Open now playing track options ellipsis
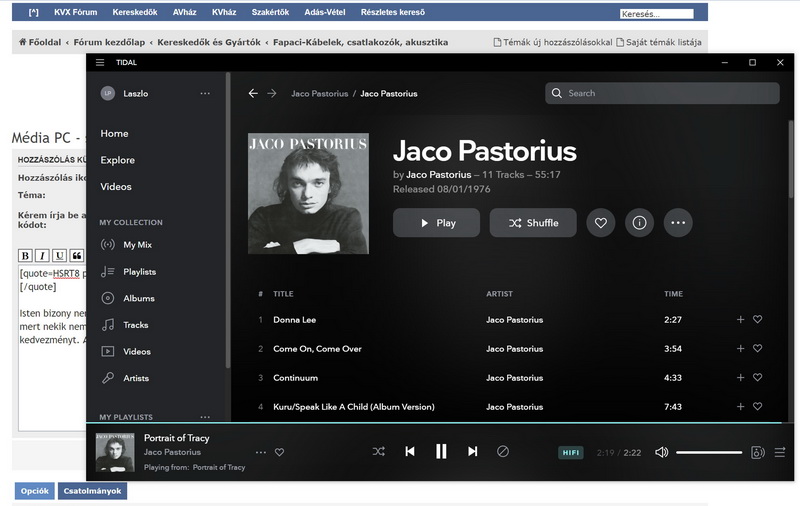This screenshot has height=506, width=800. [x=261, y=452]
